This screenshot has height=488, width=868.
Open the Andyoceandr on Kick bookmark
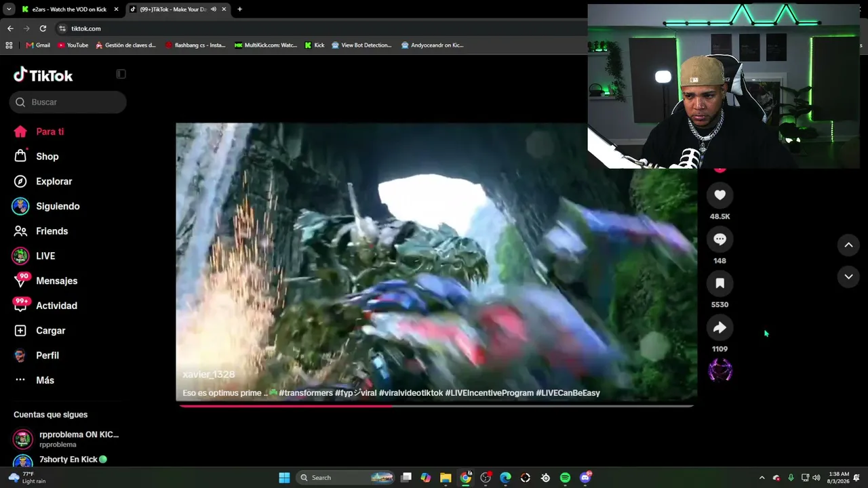coord(433,45)
